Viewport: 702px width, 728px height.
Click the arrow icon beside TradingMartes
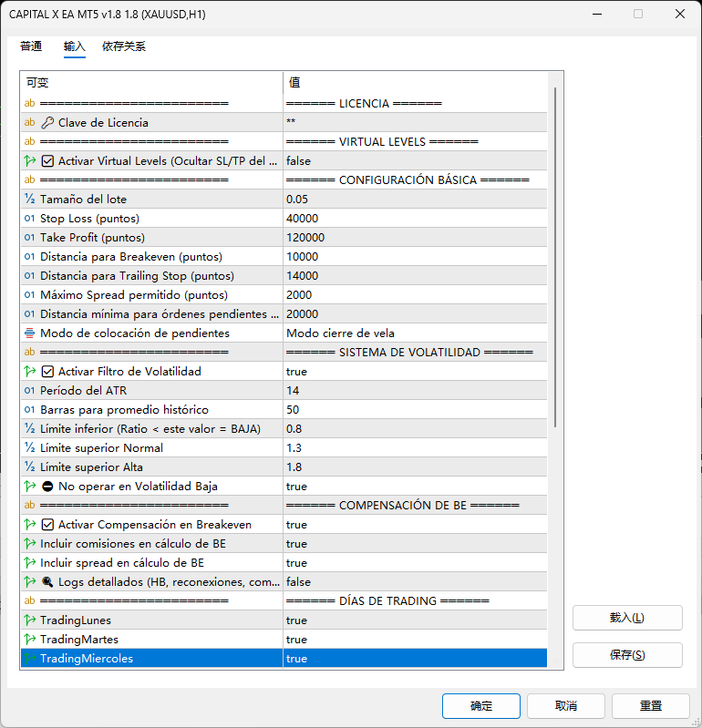tap(30, 640)
